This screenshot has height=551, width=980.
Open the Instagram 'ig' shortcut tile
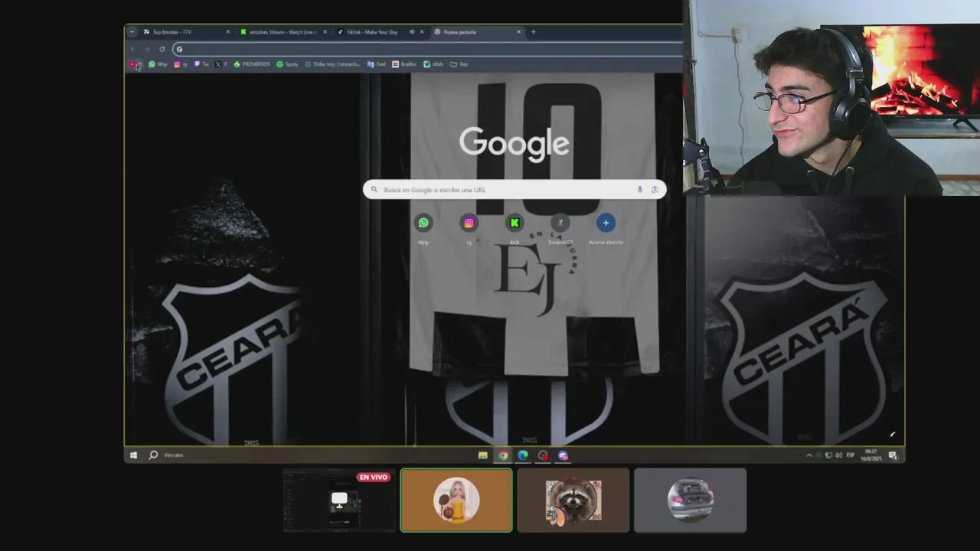469,229
